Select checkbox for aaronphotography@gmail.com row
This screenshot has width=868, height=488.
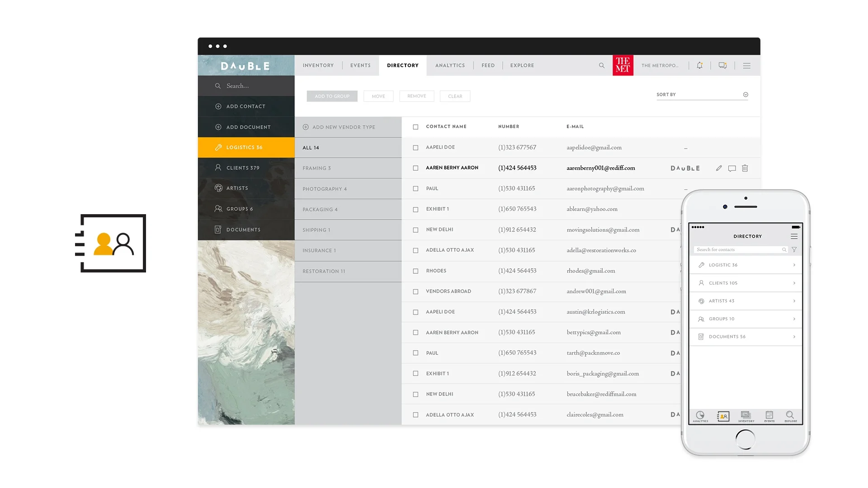(x=415, y=189)
